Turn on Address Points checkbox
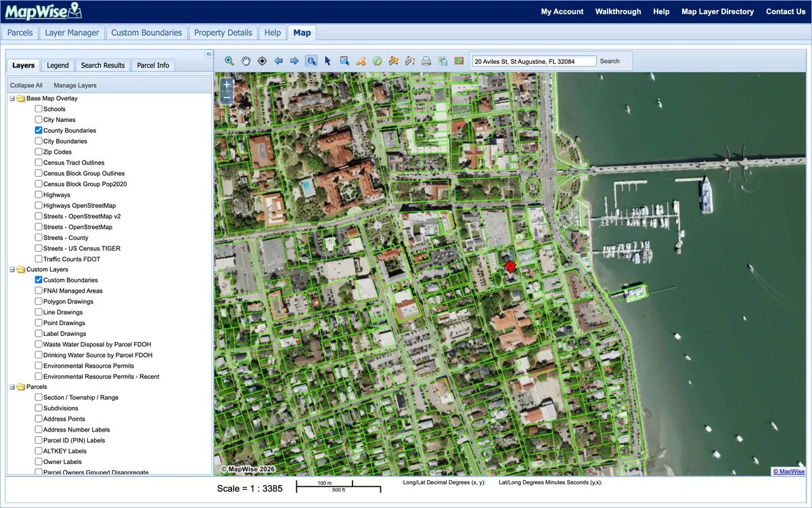Screen dimensions: 812x508 pos(39,419)
